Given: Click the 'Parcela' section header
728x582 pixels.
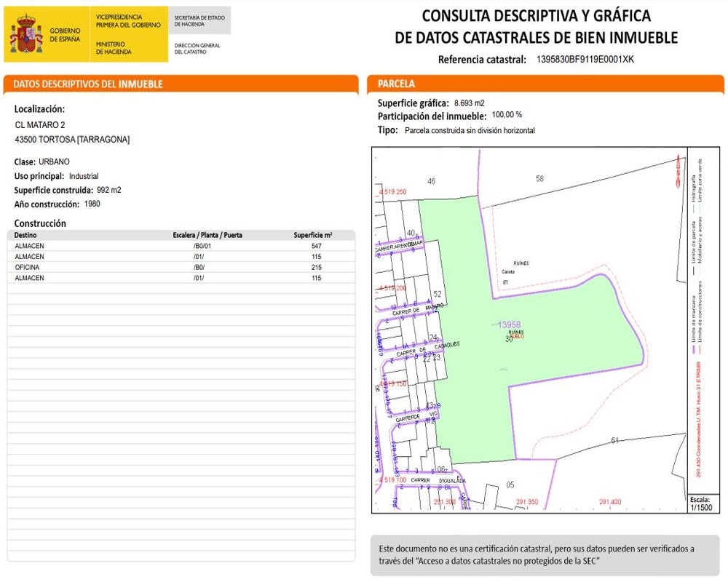Looking at the screenshot, I should (397, 84).
